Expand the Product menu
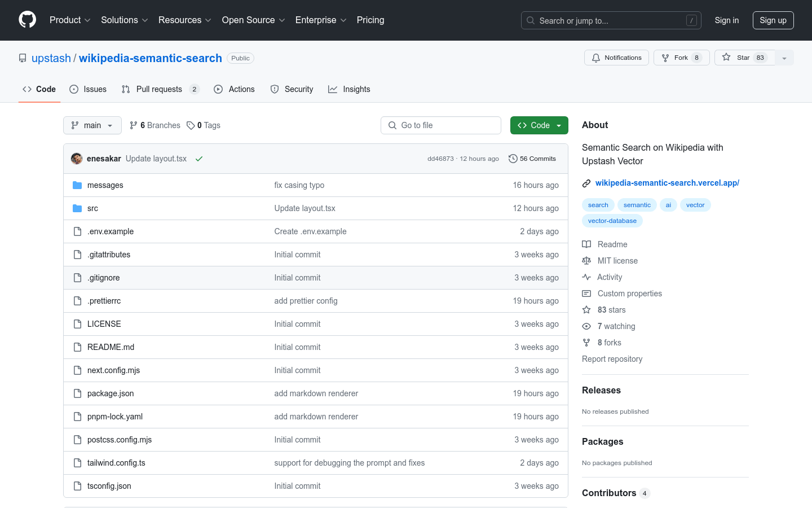 click(x=70, y=20)
